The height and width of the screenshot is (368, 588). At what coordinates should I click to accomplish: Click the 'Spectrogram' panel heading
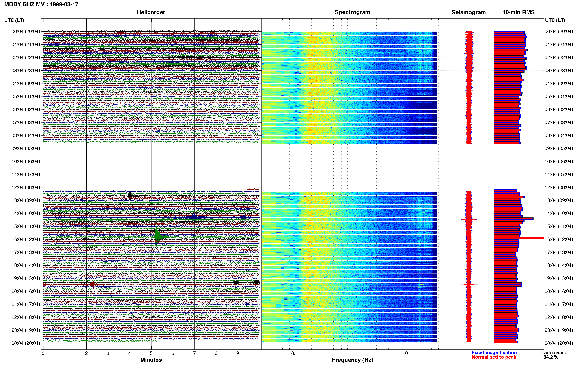tap(352, 12)
